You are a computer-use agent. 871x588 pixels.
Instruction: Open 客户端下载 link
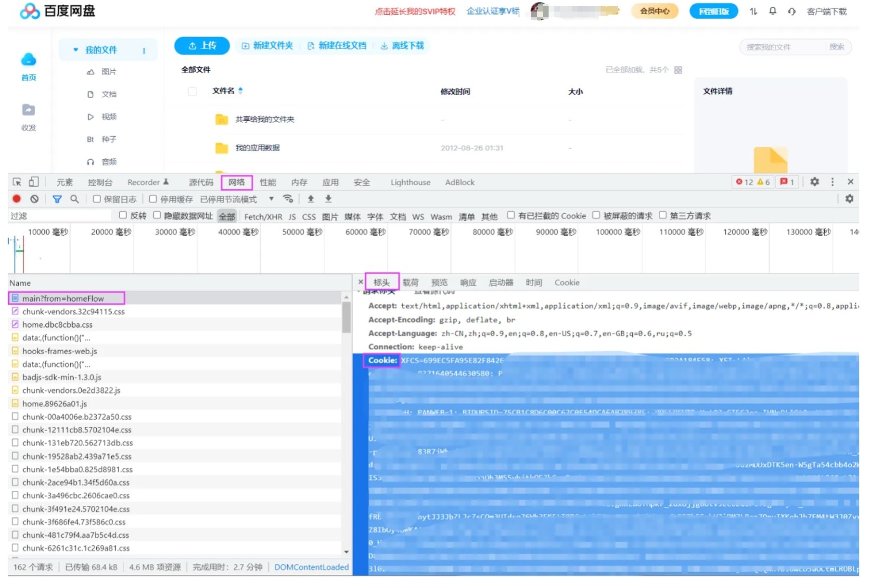(826, 12)
